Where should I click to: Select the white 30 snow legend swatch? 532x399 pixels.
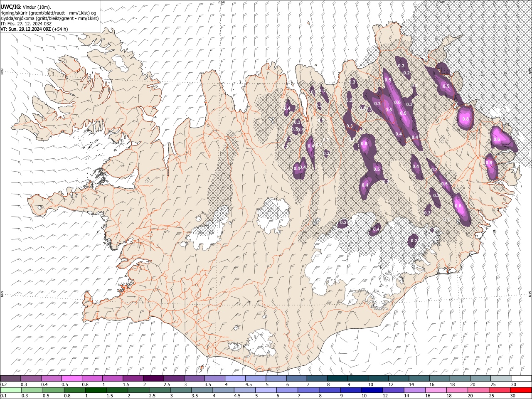[521, 378]
